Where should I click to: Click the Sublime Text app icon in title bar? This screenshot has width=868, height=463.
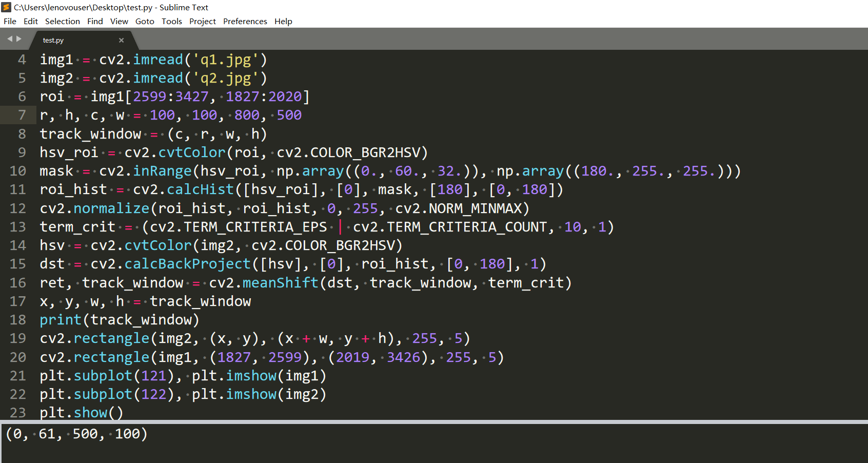(x=6, y=7)
